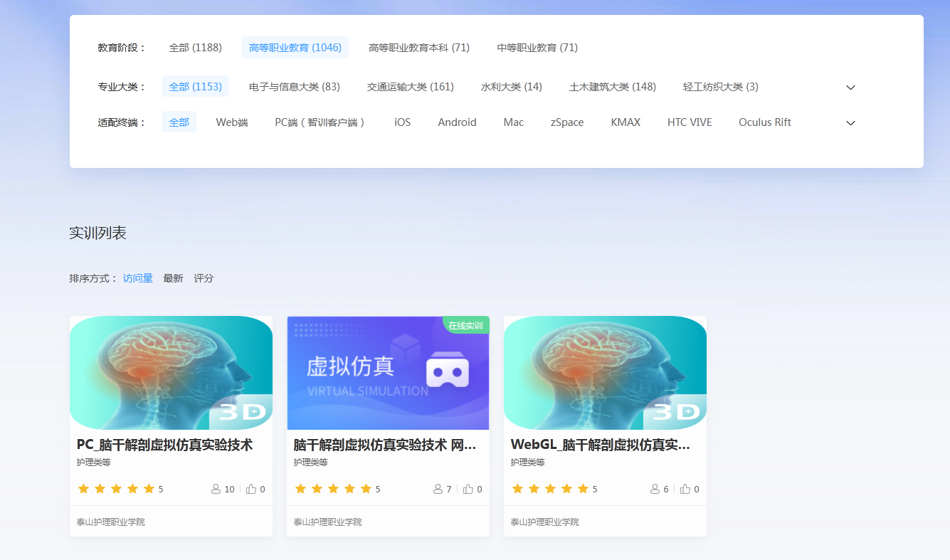Click the star rating on PC_脑干解剖 card
950x560 pixels.
(116, 489)
